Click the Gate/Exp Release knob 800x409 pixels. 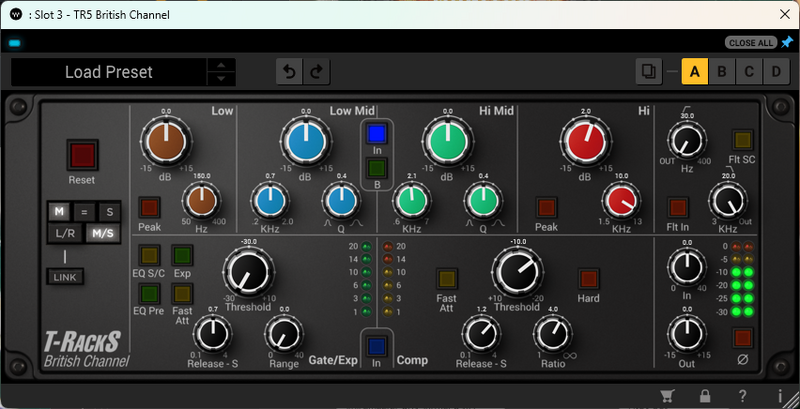(x=212, y=334)
